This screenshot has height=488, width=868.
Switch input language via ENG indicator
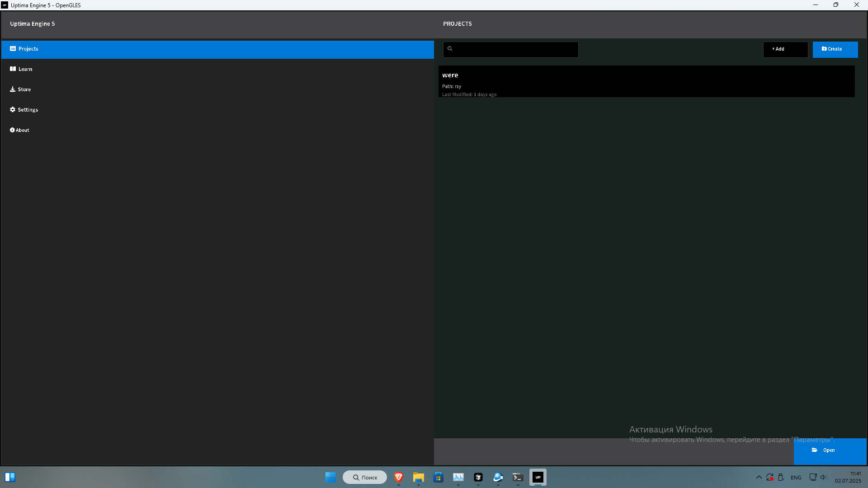pos(796,478)
